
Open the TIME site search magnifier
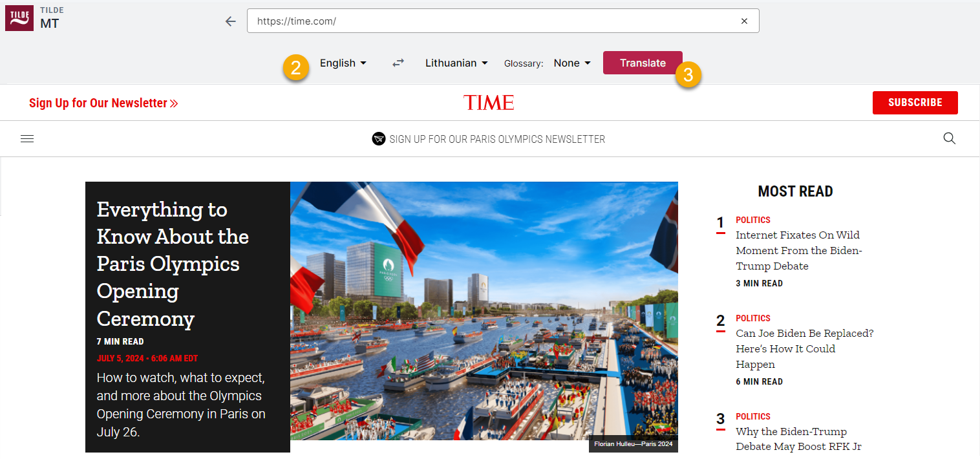(x=950, y=138)
